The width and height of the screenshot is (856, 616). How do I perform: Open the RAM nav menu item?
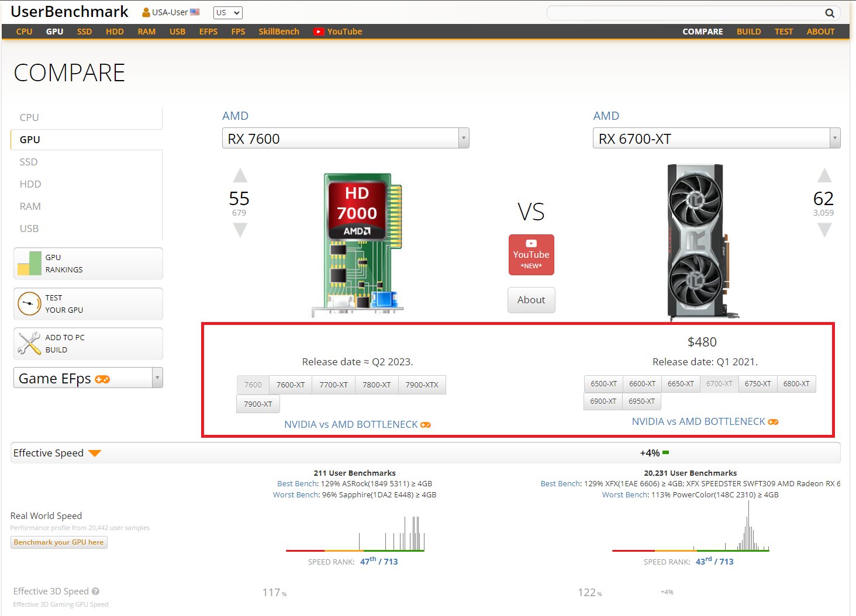click(147, 32)
